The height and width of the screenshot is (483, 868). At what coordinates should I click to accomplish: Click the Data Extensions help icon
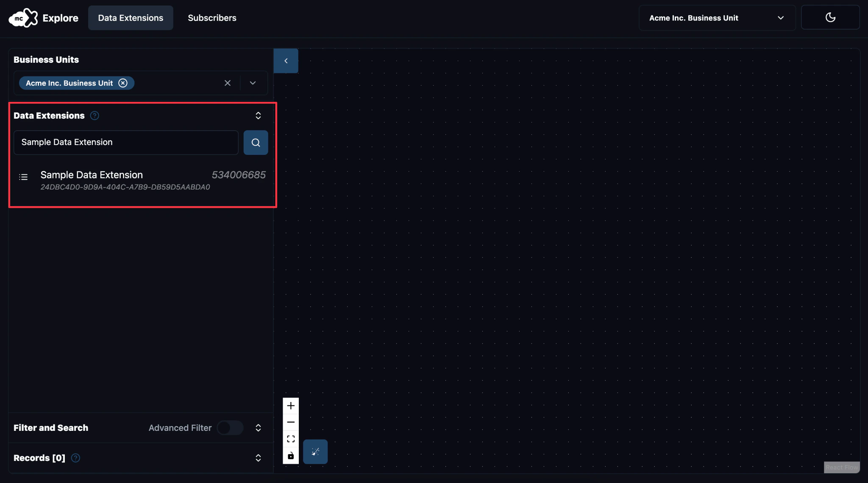(95, 116)
